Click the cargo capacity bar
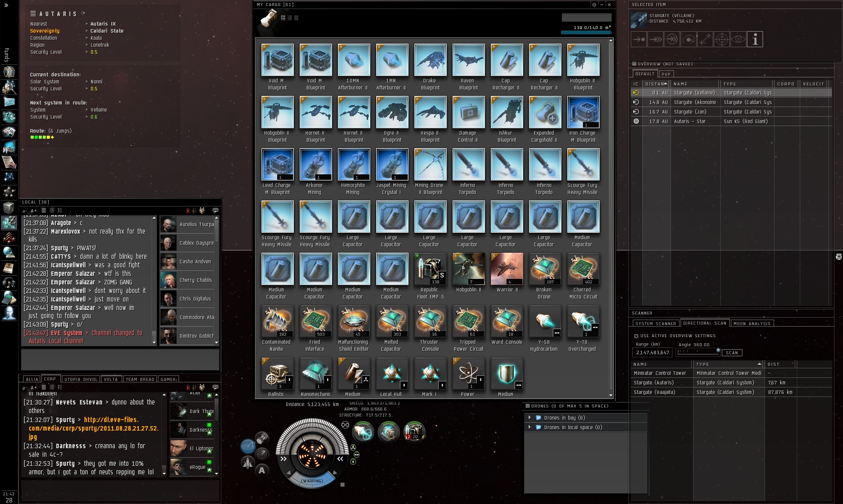843x504 pixels. (586, 32)
